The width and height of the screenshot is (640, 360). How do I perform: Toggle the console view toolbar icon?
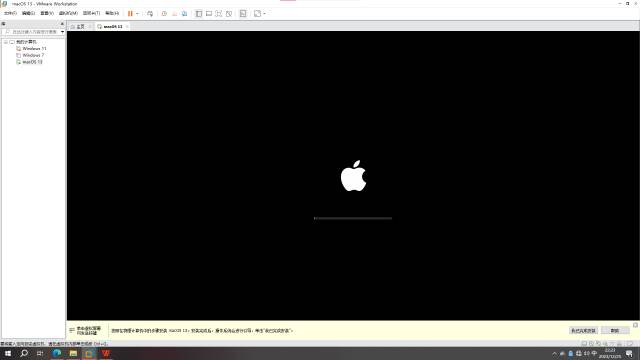[243, 13]
